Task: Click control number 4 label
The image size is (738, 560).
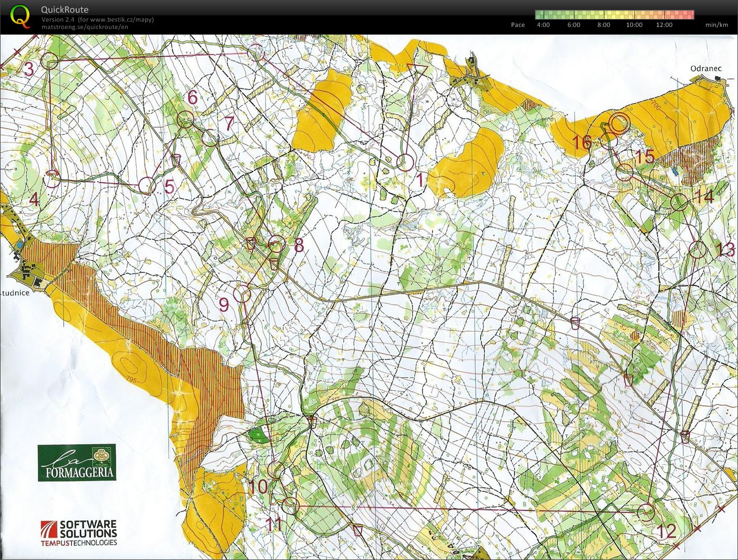Action: [34, 199]
